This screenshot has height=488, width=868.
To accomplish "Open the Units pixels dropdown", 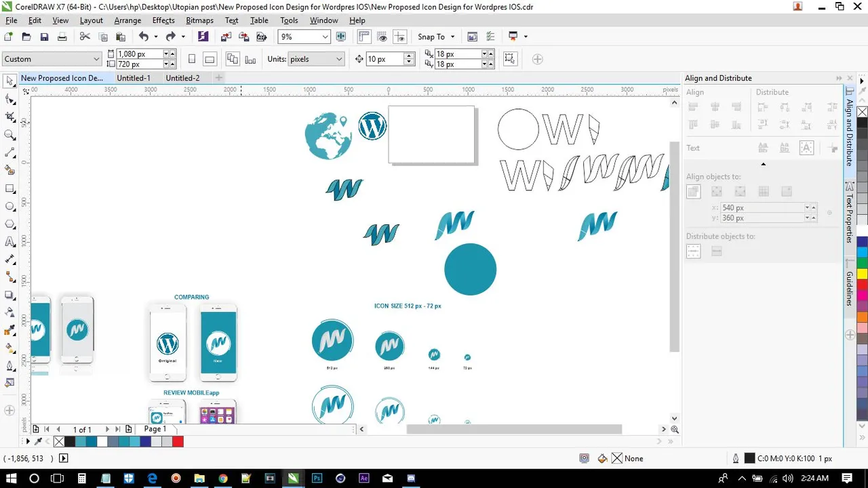I will (x=338, y=59).
